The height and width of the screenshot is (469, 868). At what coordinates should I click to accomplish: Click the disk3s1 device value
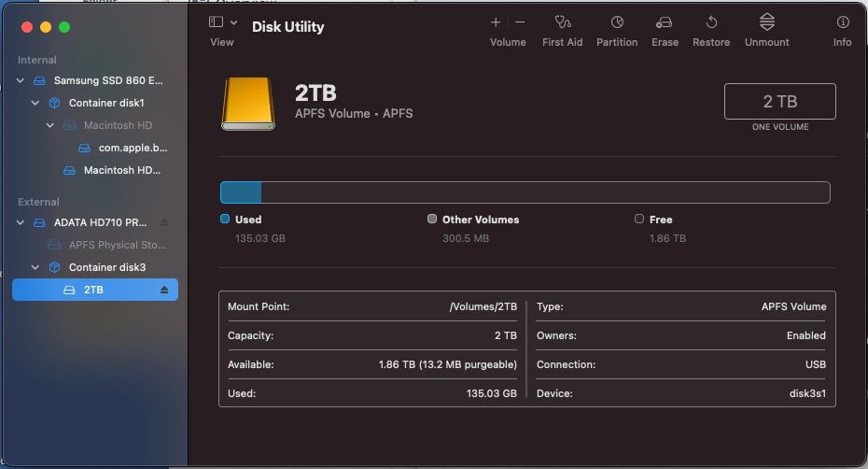pos(807,393)
